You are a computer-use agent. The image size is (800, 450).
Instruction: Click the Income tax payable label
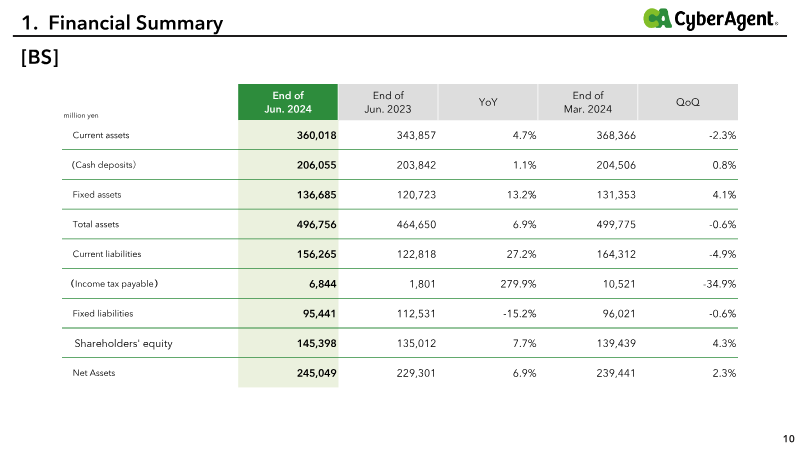click(114, 284)
